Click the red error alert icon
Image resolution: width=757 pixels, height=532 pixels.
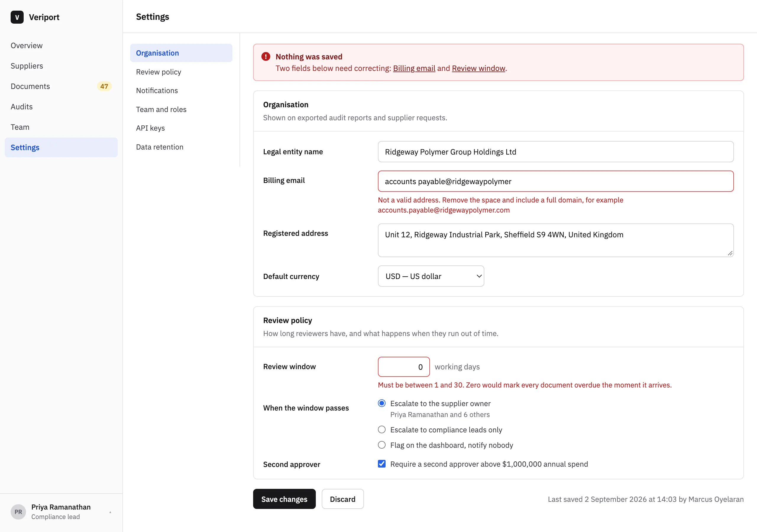click(266, 56)
